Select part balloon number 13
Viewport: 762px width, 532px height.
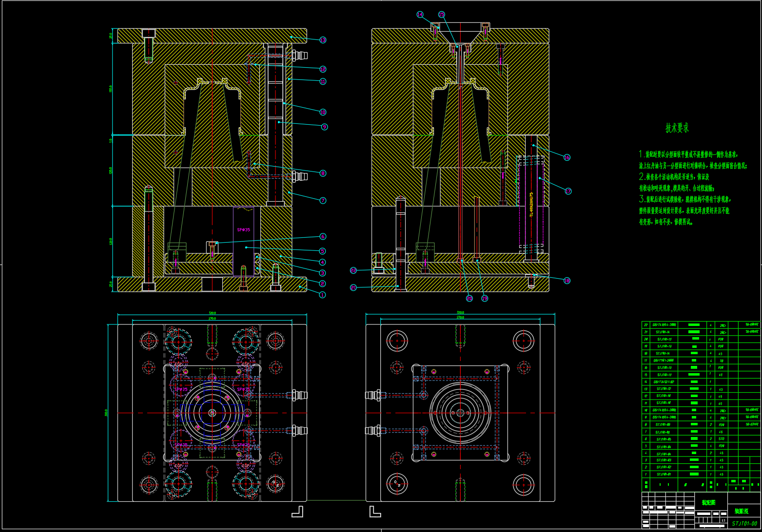[323, 40]
